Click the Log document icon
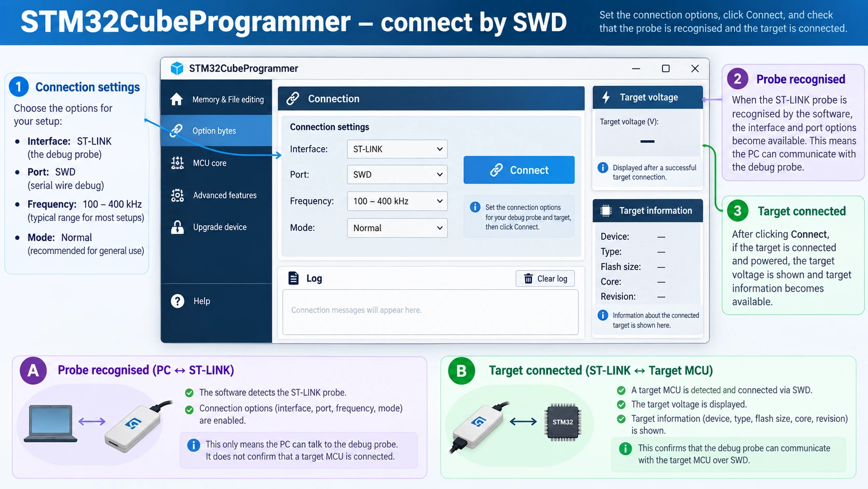This screenshot has width=868, height=489. coord(293,278)
